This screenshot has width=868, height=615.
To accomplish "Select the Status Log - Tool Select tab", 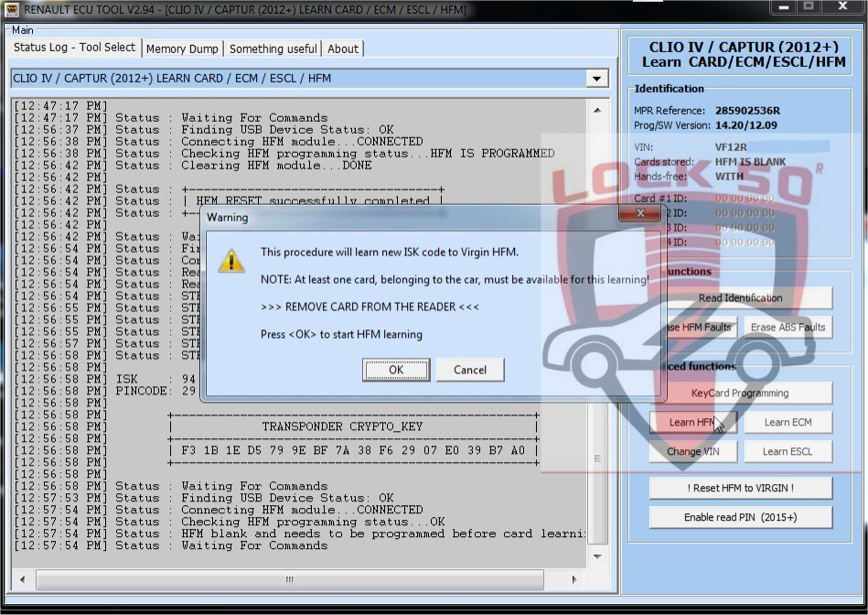I will 74,48.
